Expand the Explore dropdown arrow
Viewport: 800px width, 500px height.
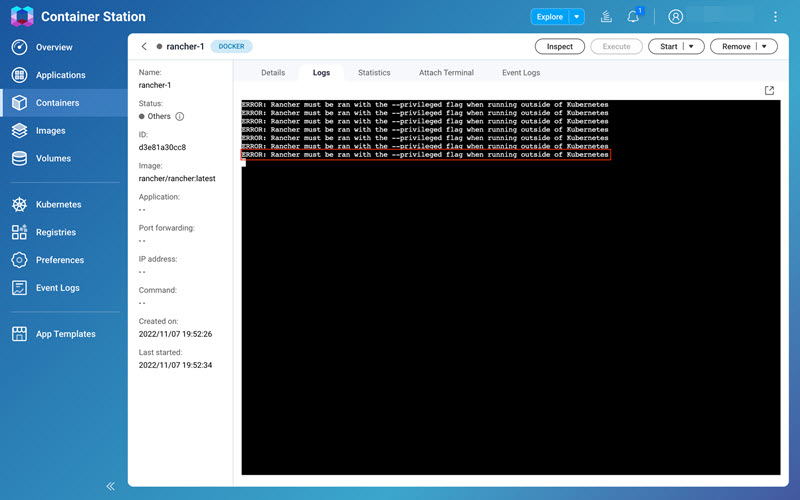pos(577,17)
